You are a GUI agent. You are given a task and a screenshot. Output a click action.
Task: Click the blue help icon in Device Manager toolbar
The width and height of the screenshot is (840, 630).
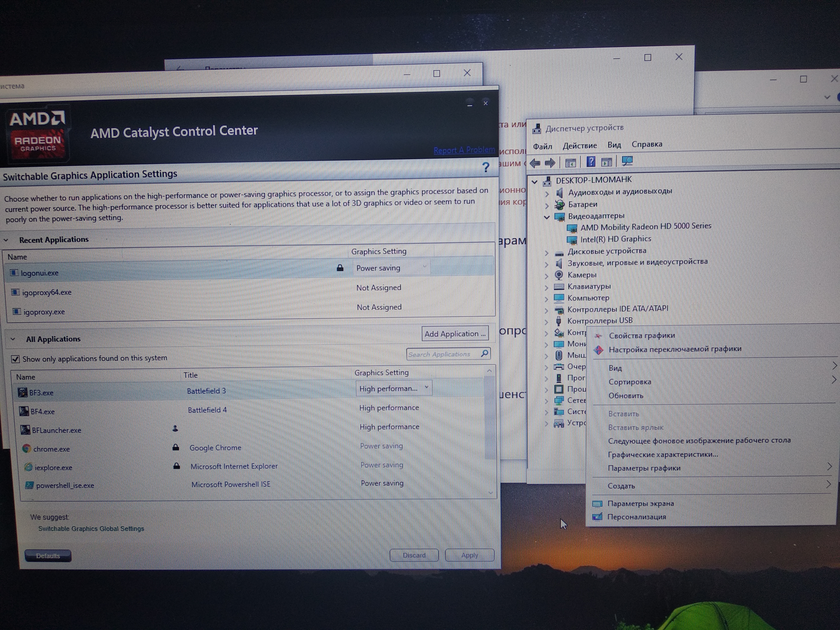(x=591, y=162)
